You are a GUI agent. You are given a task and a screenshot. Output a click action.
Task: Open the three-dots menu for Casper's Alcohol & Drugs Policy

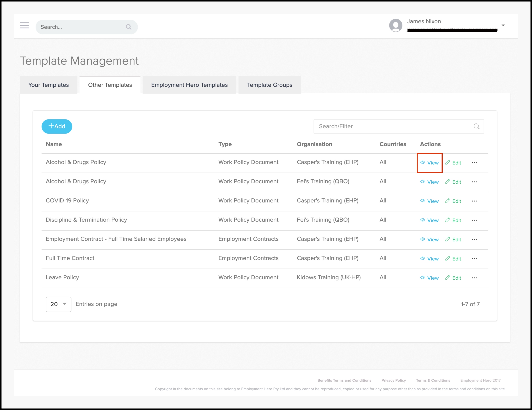(x=474, y=163)
